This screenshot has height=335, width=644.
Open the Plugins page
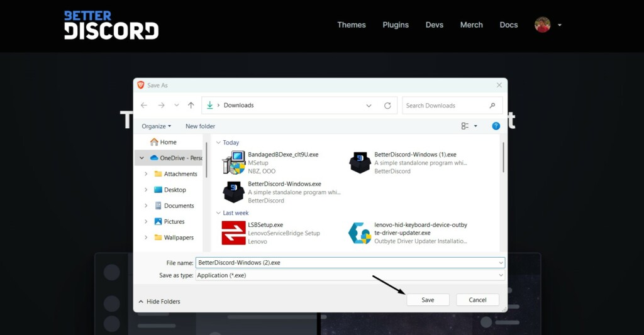click(x=396, y=25)
